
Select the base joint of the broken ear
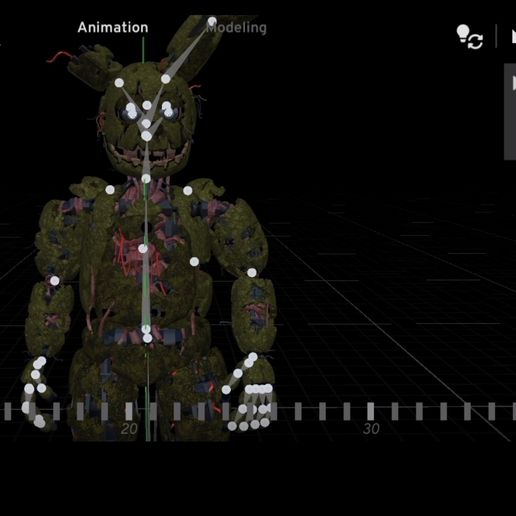pyautogui.click(x=119, y=83)
